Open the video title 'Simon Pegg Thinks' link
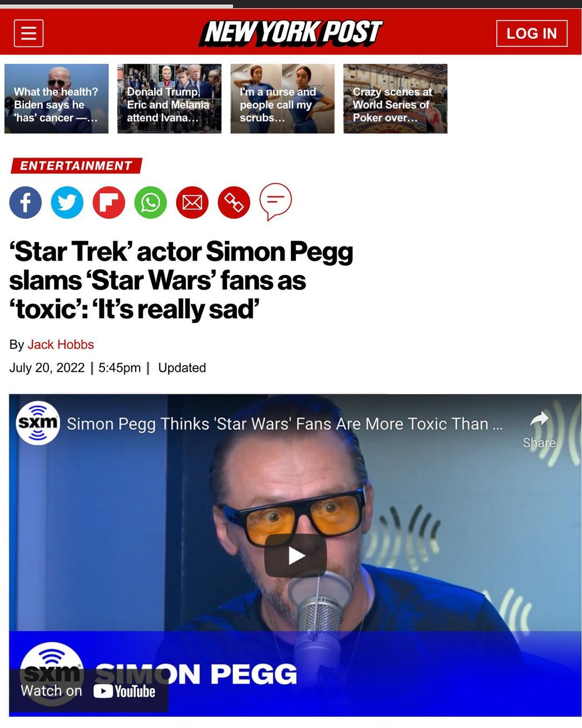Image resolution: width=582 pixels, height=728 pixels. coord(285,424)
